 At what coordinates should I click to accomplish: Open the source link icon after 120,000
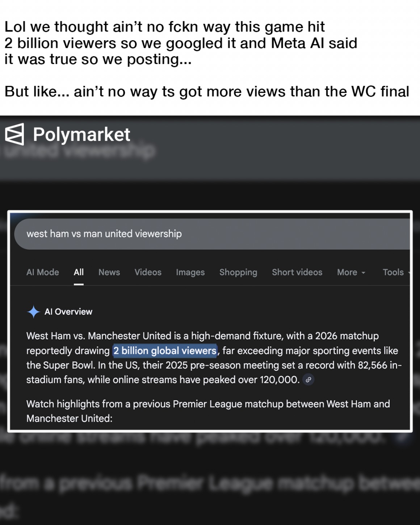pos(308,380)
